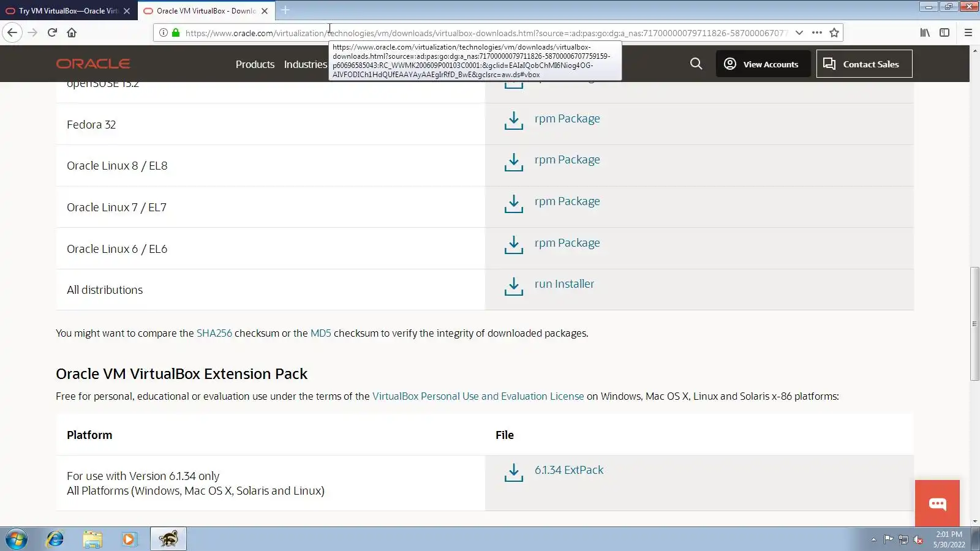Screen dimensions: 980x551
Task: Click the For use with Version 6.1.34 text
Action: tap(143, 476)
